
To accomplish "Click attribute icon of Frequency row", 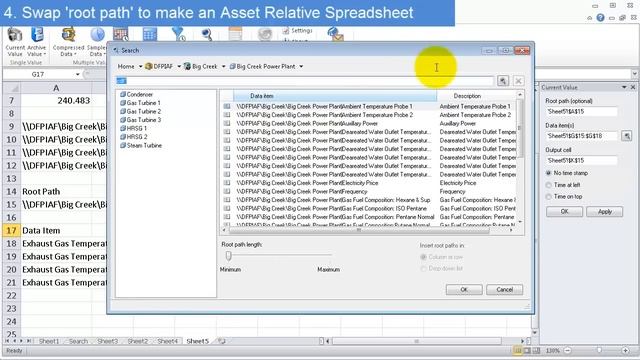I will 227,191.
